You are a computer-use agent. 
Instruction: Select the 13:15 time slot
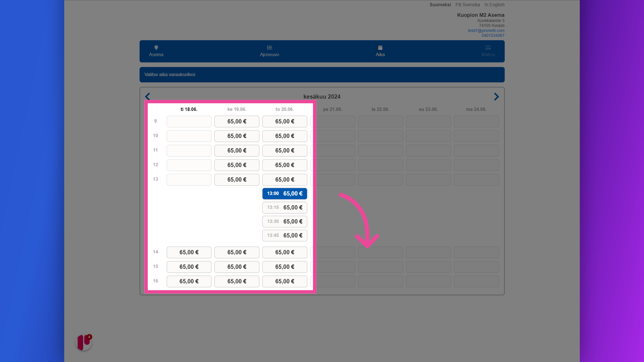(x=285, y=208)
